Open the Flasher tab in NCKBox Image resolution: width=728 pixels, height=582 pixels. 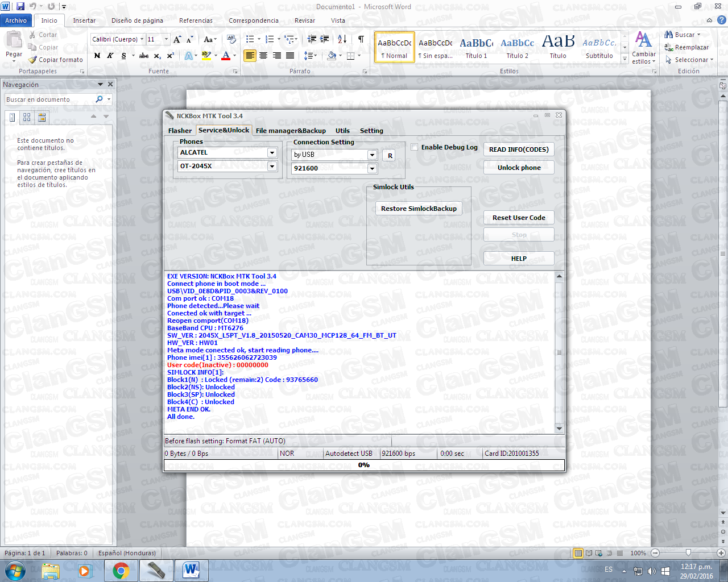coord(180,131)
